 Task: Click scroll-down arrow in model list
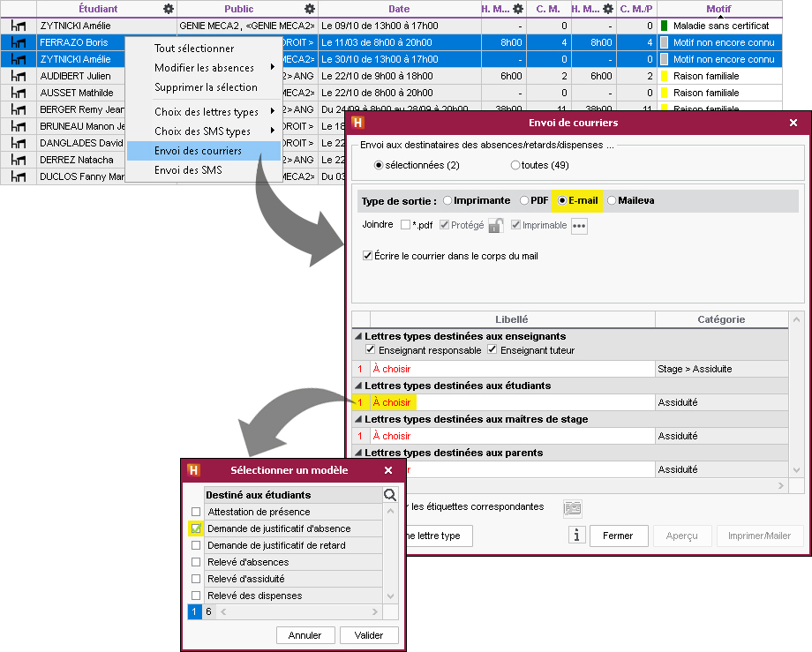tap(390, 596)
